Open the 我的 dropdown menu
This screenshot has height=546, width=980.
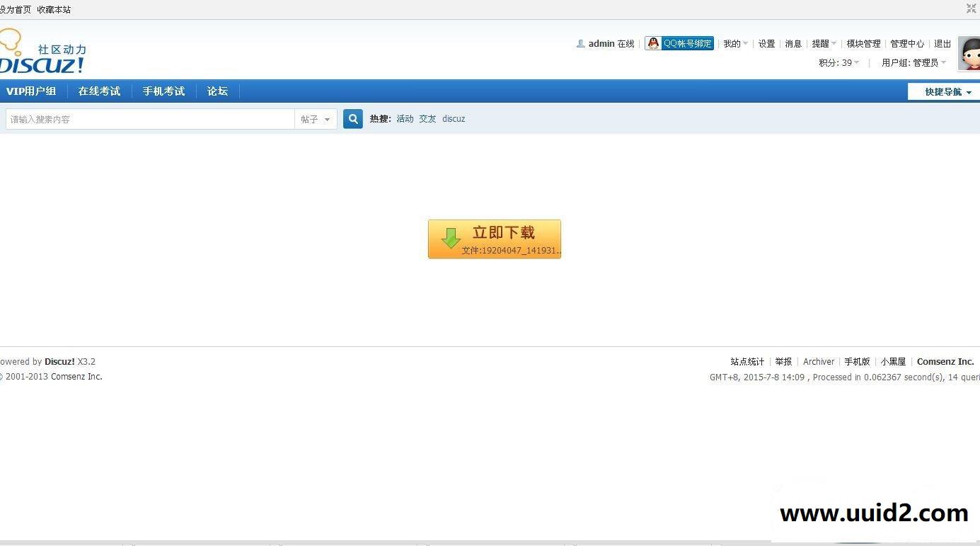coord(734,43)
